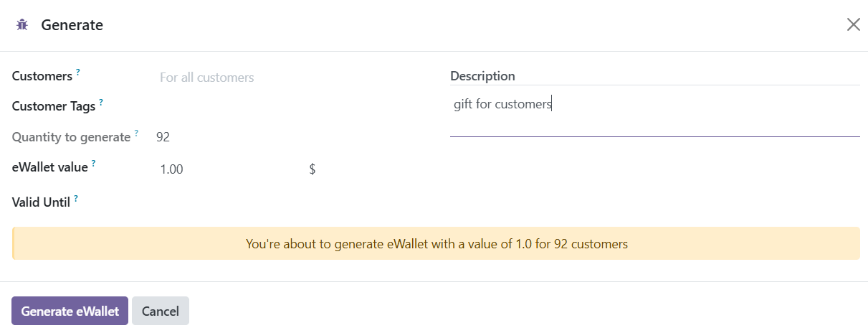
Task: Open the empty Customer Tags field
Action: (292, 107)
